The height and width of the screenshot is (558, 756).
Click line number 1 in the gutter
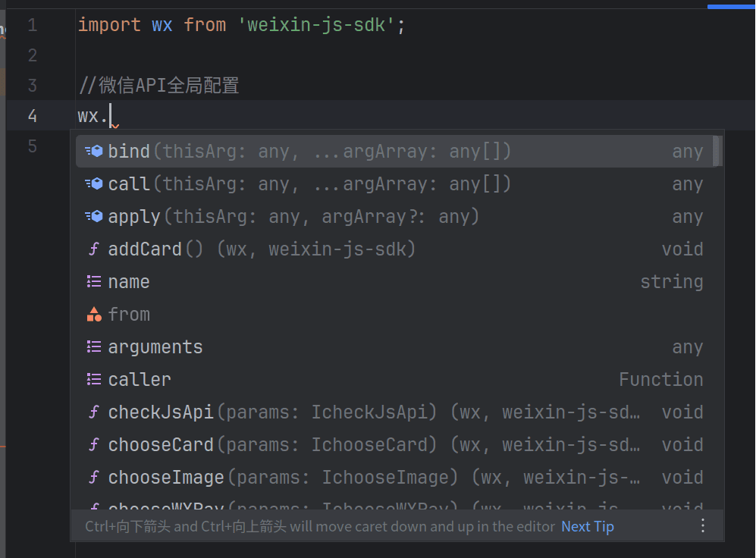tap(32, 25)
